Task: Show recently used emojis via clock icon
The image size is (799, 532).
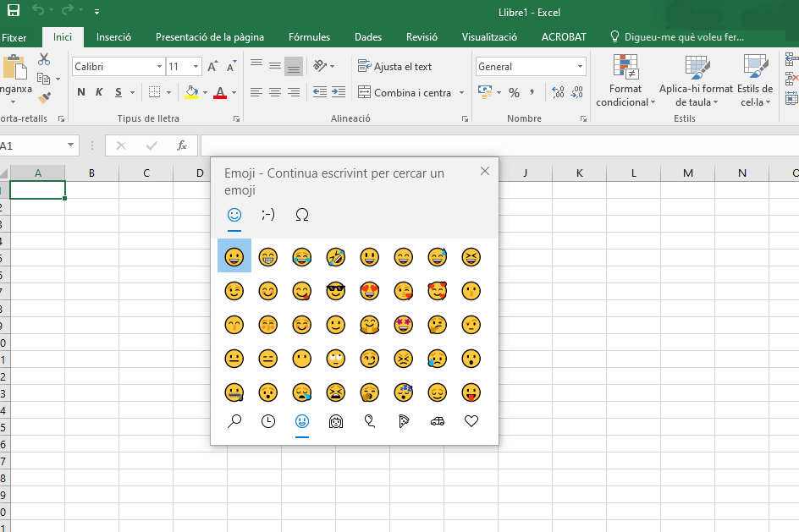Action: point(268,420)
